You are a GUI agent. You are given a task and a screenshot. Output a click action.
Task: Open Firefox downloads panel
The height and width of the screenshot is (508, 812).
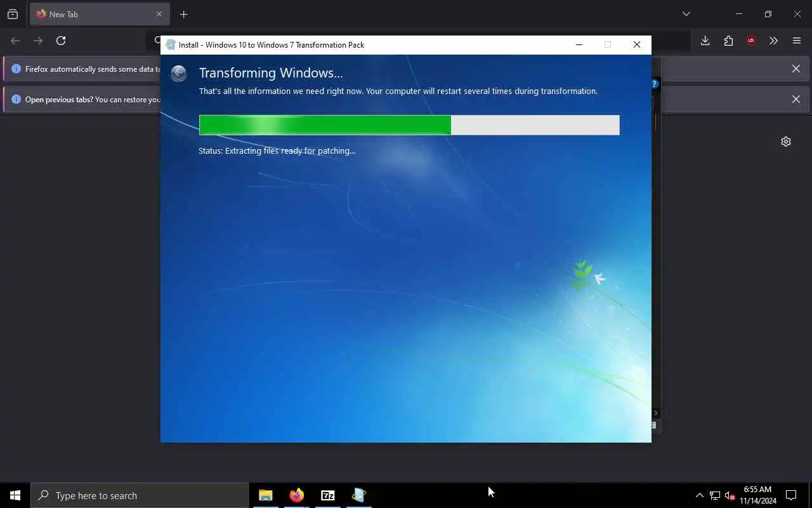click(705, 41)
